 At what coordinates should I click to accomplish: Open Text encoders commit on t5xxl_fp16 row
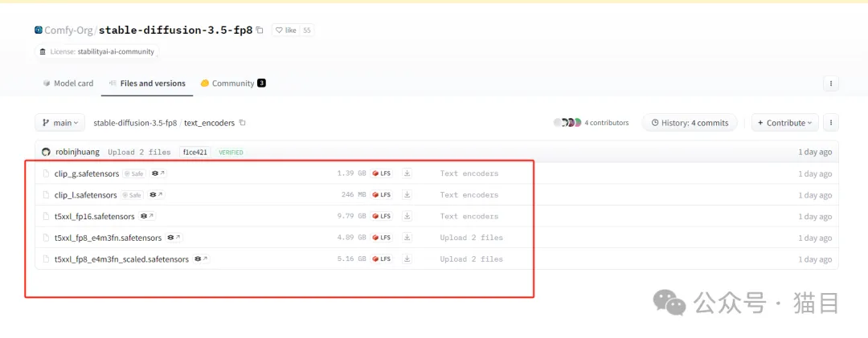click(x=469, y=216)
